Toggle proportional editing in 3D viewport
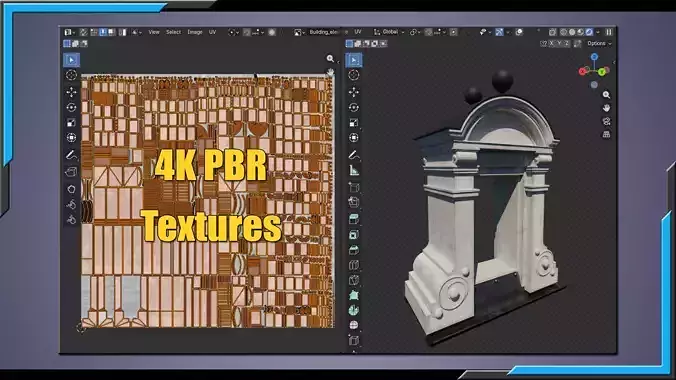Screen dimensions: 676x380 click(x=454, y=32)
